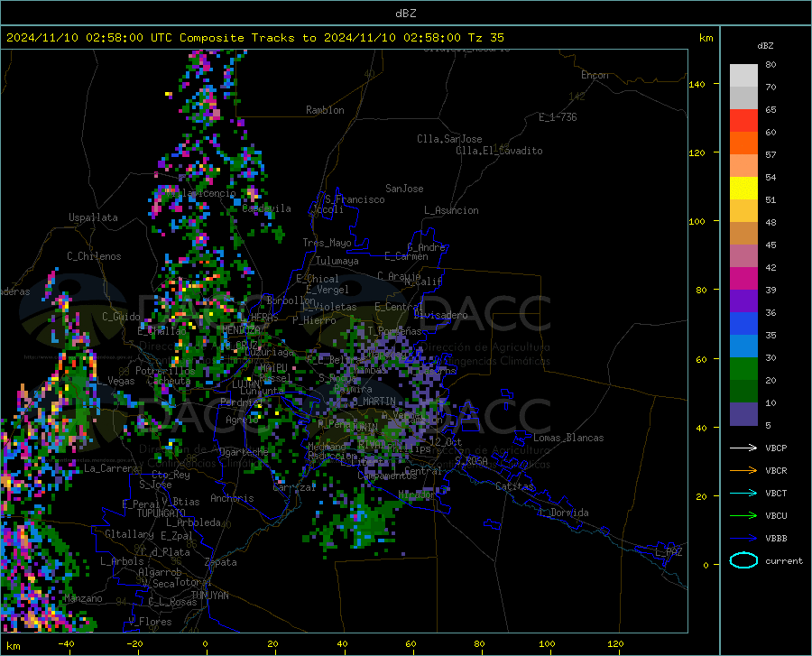Viewport: 812px width, 656px height.
Task: Select the blue 35 dBZ color swatch
Action: click(743, 324)
